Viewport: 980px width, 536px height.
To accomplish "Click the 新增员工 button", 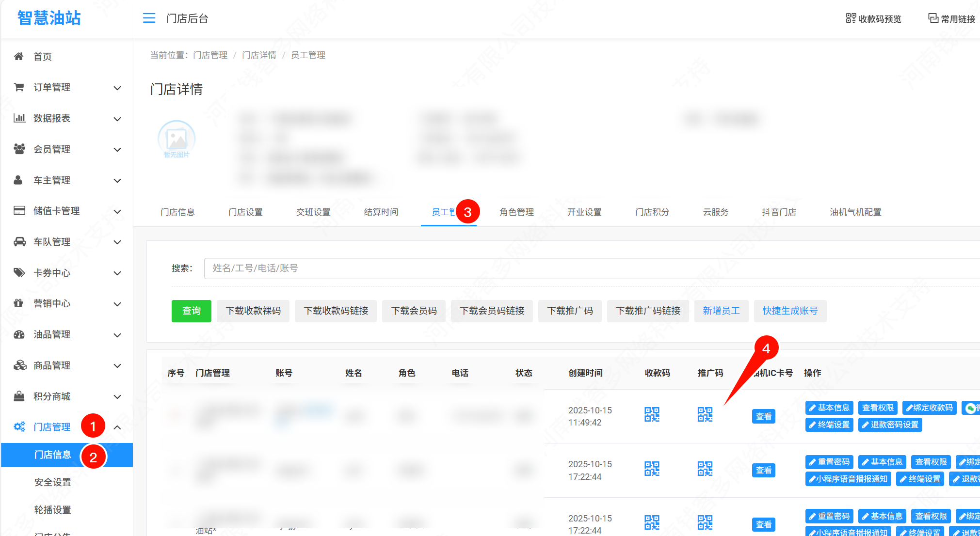I will 721,311.
